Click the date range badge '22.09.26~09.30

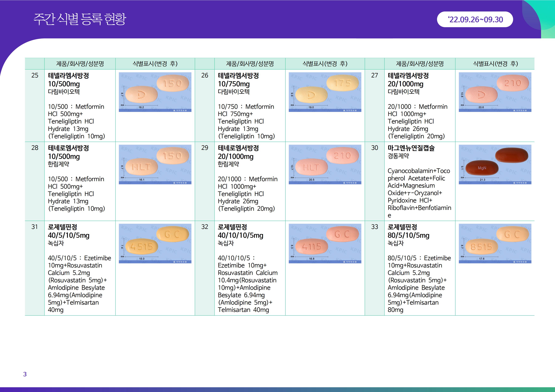click(x=475, y=20)
